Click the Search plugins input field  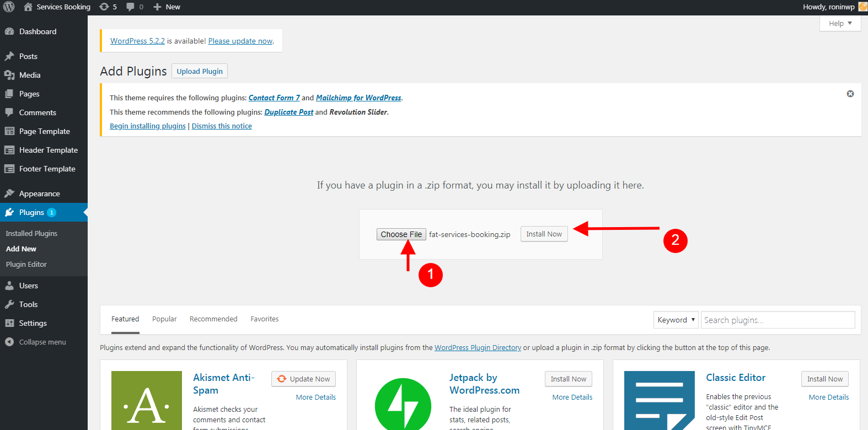(778, 320)
